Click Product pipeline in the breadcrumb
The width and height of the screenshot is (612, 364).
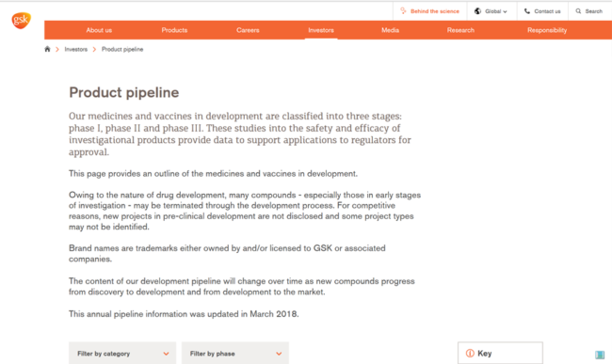click(122, 49)
